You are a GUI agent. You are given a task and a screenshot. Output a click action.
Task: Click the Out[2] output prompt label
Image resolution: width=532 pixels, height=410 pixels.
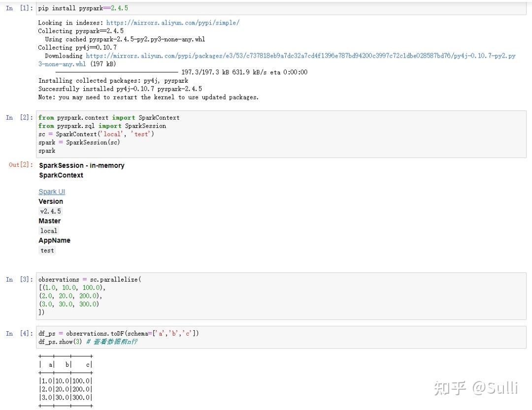(20, 164)
